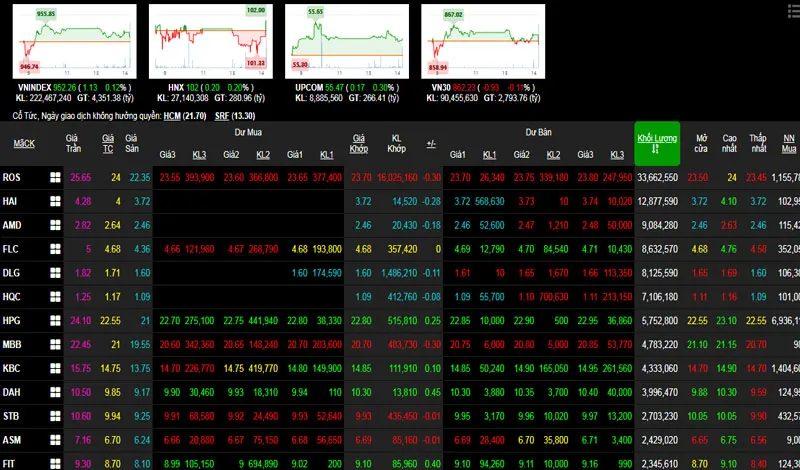Open the HCM ex-dividend stock link
800x470 pixels.
[x=172, y=116]
